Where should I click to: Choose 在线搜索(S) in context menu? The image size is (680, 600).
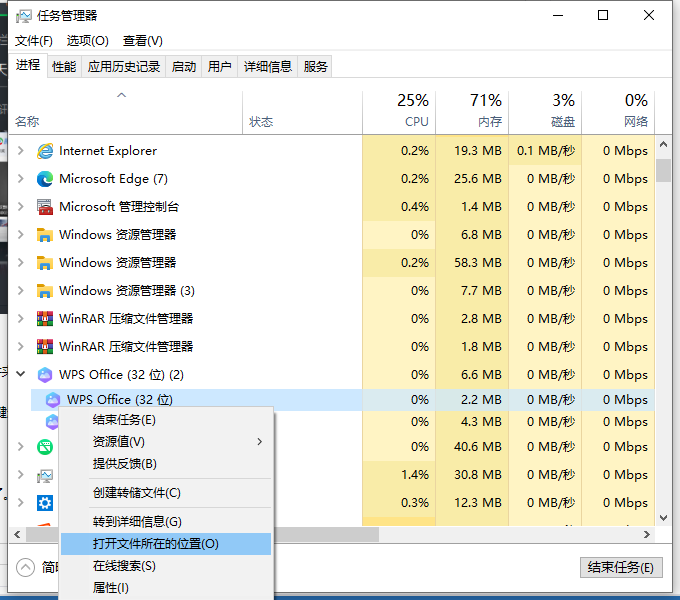point(166,566)
